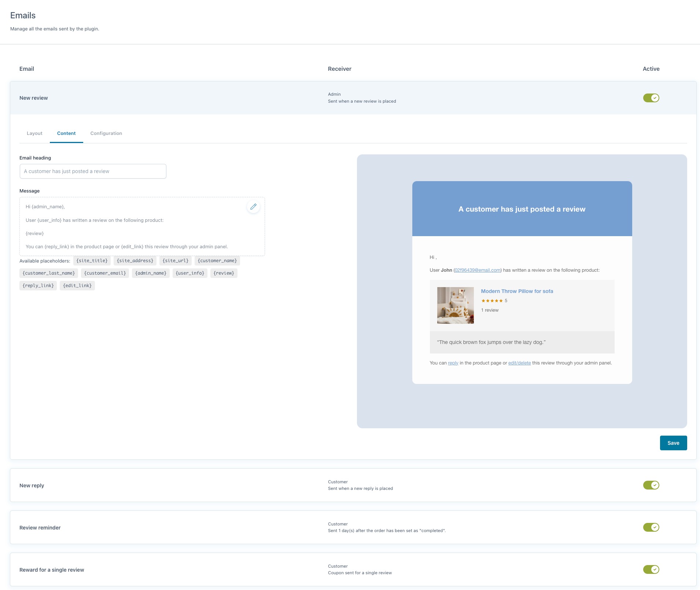Switch off Reward for a single review
This screenshot has width=700, height=590.
[651, 569]
